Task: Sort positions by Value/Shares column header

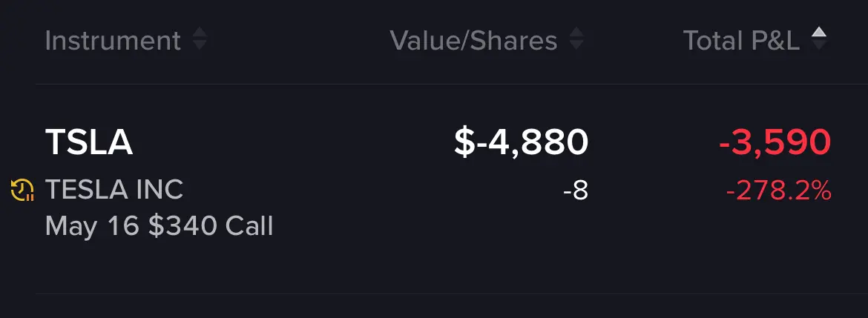Action: click(x=473, y=40)
